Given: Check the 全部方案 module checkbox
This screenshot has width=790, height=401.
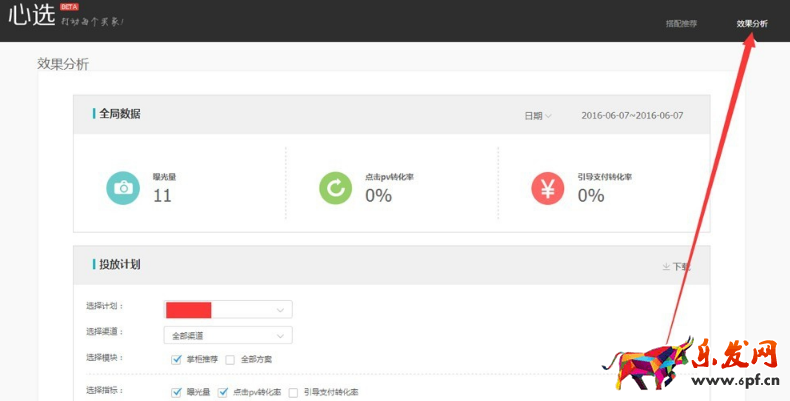Looking at the screenshot, I should click(x=230, y=360).
